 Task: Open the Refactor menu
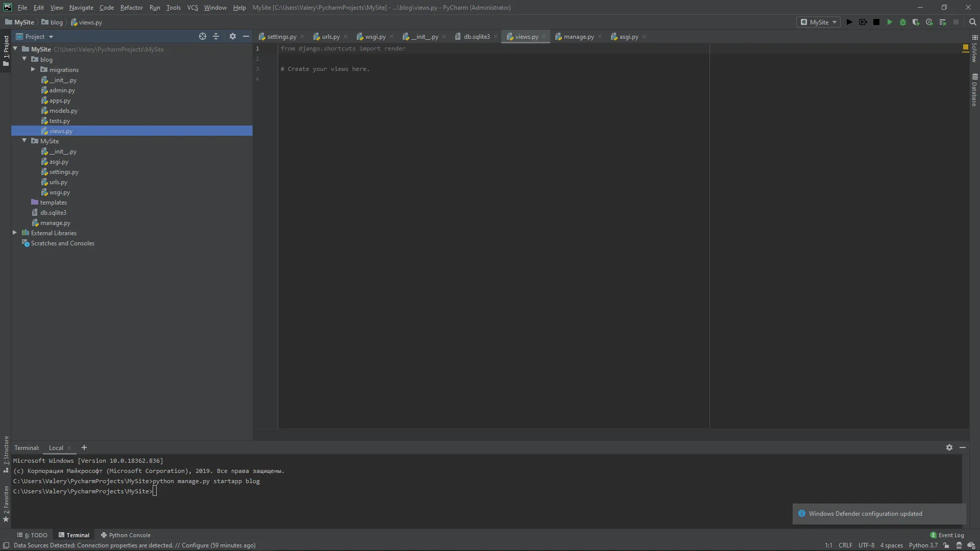[x=131, y=8]
